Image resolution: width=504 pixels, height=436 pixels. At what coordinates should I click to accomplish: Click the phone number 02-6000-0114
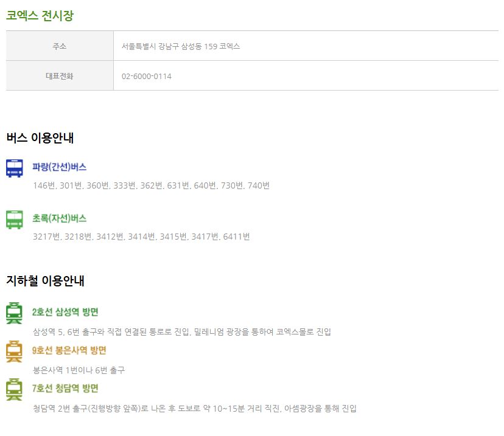coord(147,76)
